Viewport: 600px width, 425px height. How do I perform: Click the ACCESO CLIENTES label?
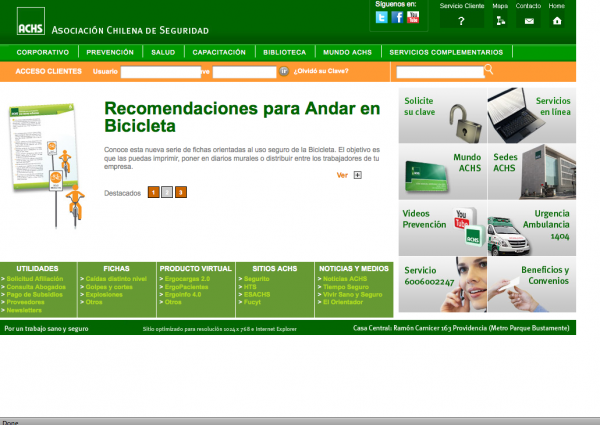click(x=49, y=71)
